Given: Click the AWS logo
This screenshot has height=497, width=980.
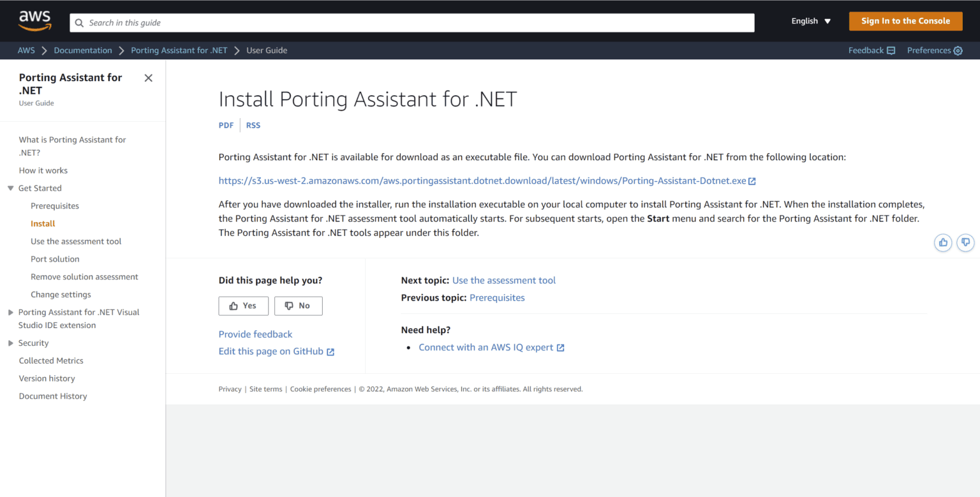Looking at the screenshot, I should [x=35, y=20].
